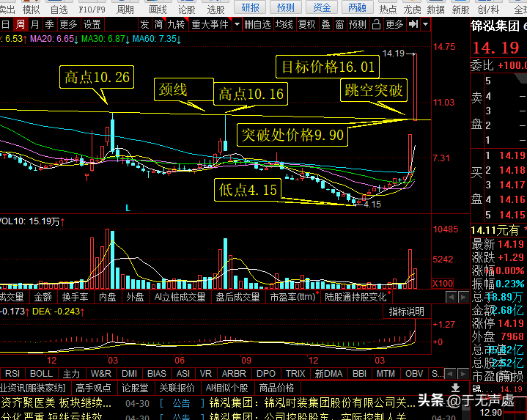Expand dropdown arrow next to 重大事件
The image size is (527, 420).
pos(237,24)
